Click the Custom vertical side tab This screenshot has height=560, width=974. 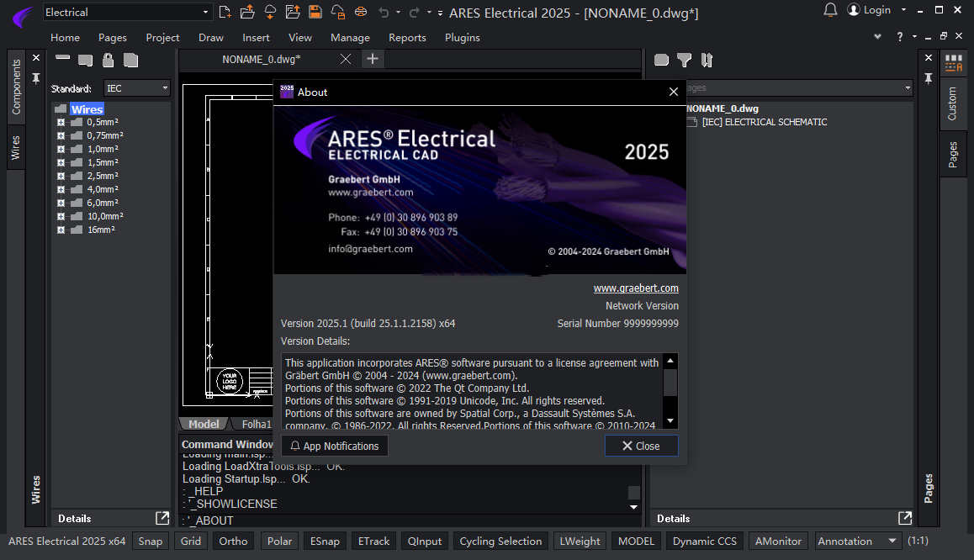click(x=952, y=103)
